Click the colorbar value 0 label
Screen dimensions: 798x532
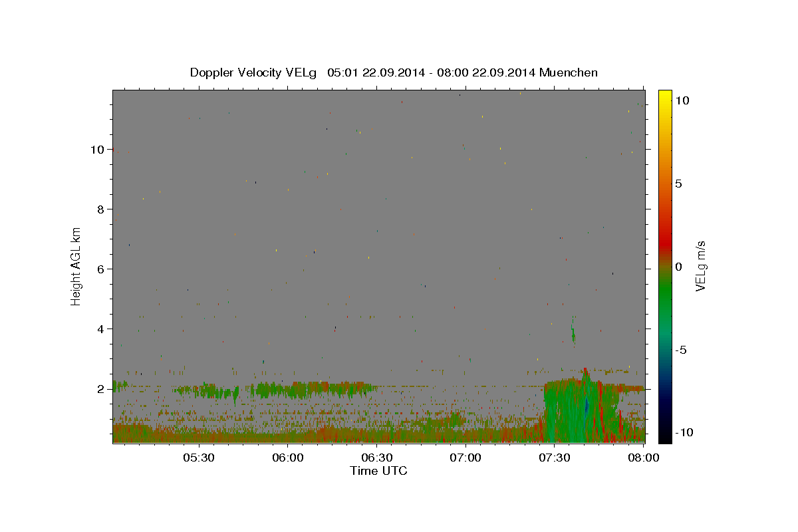[679, 267]
